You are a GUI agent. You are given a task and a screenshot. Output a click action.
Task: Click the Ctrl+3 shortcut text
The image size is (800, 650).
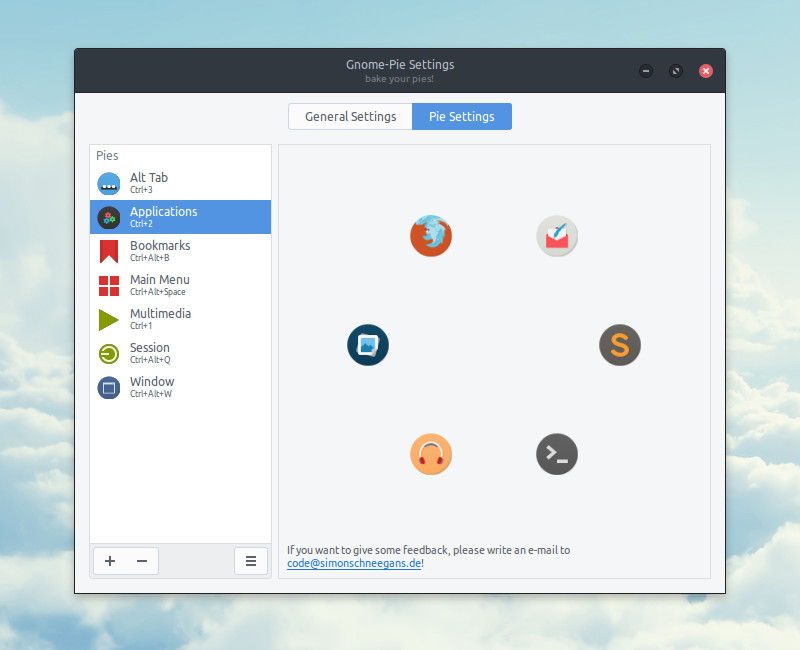coord(141,190)
